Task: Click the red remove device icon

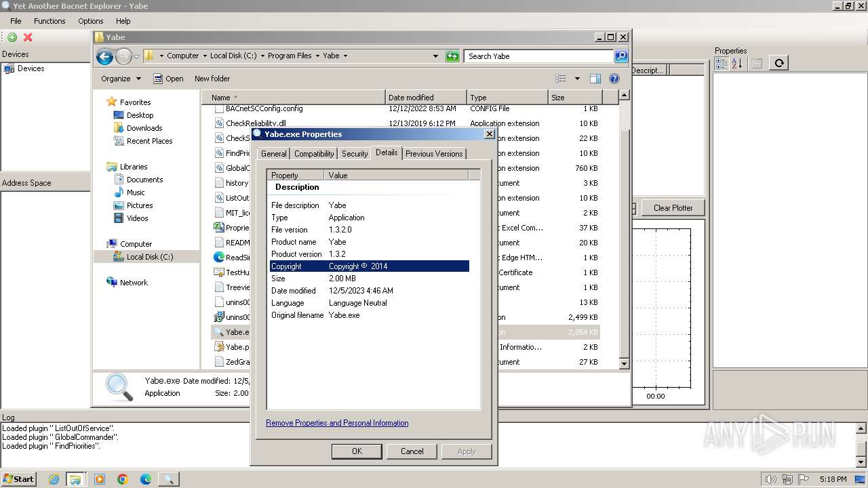Action: [28, 37]
